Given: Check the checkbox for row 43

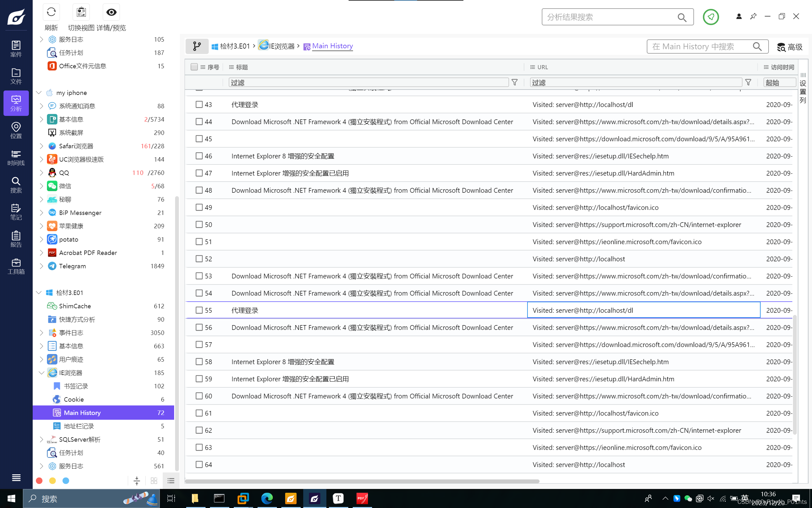Looking at the screenshot, I should (x=199, y=104).
